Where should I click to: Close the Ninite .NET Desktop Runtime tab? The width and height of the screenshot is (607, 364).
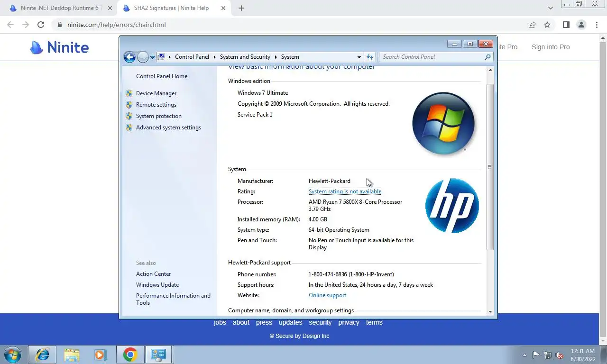point(110,8)
